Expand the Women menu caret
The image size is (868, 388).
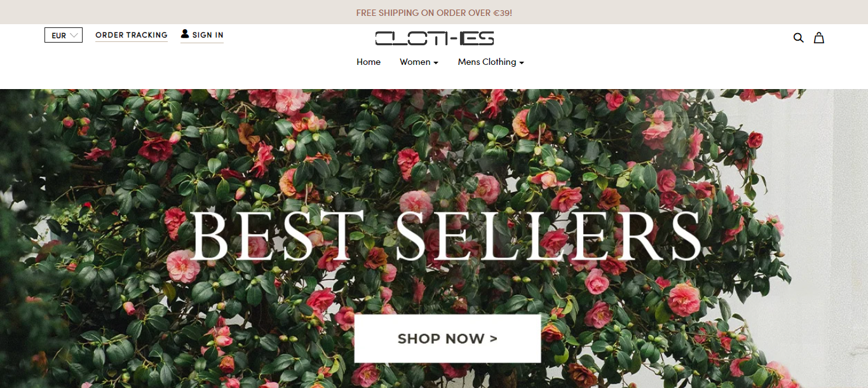point(436,63)
